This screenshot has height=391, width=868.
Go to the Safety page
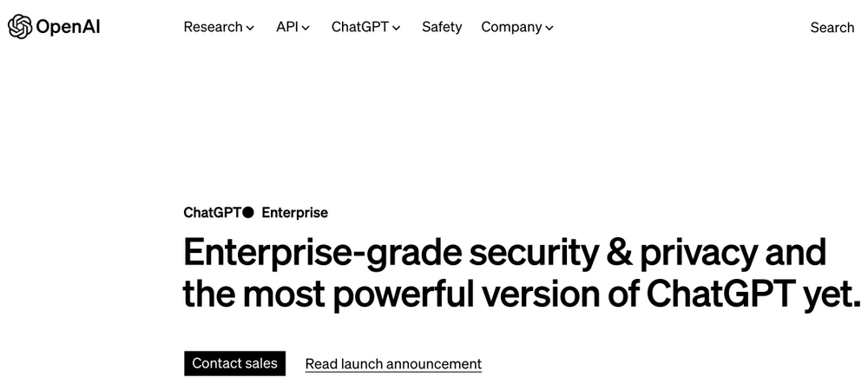click(x=442, y=27)
